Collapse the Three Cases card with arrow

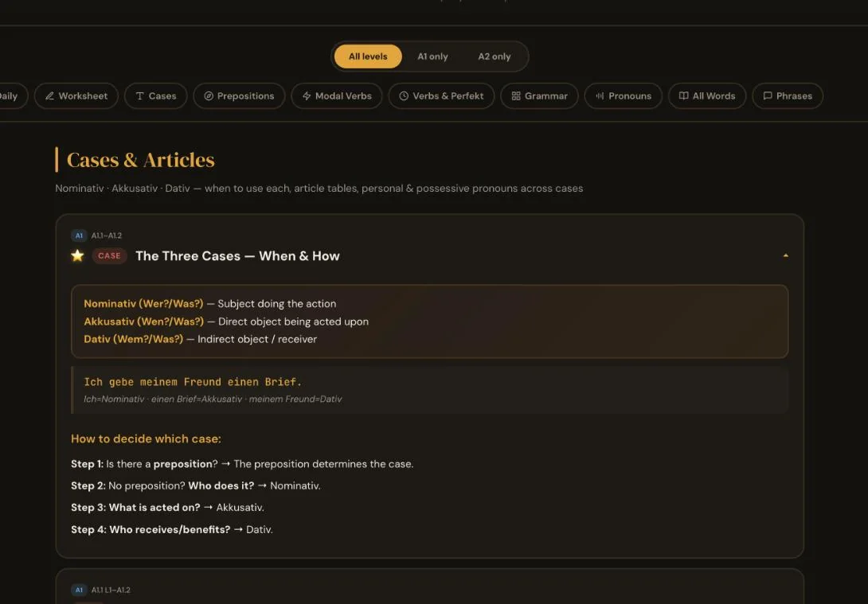point(785,255)
